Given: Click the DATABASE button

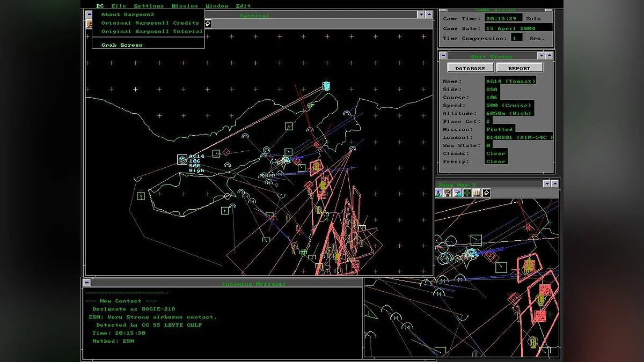Looking at the screenshot, I should [x=471, y=68].
